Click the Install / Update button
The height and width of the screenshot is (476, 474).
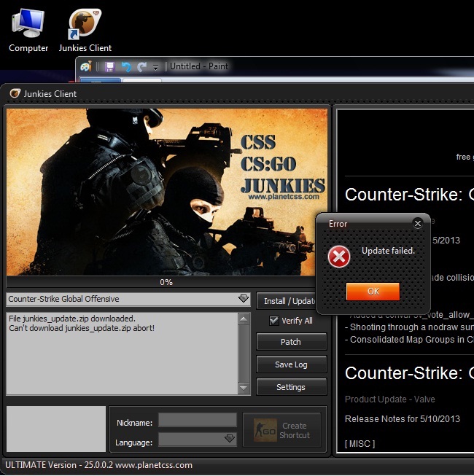[286, 301]
